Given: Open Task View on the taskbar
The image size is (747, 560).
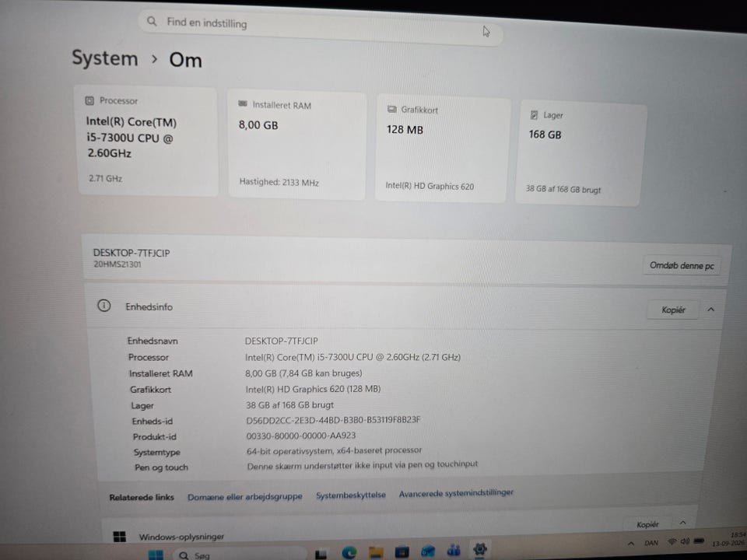Looking at the screenshot, I should pos(321,554).
